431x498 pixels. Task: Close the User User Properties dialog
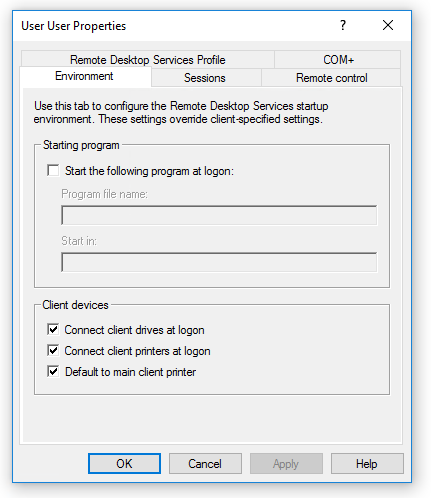(x=388, y=25)
